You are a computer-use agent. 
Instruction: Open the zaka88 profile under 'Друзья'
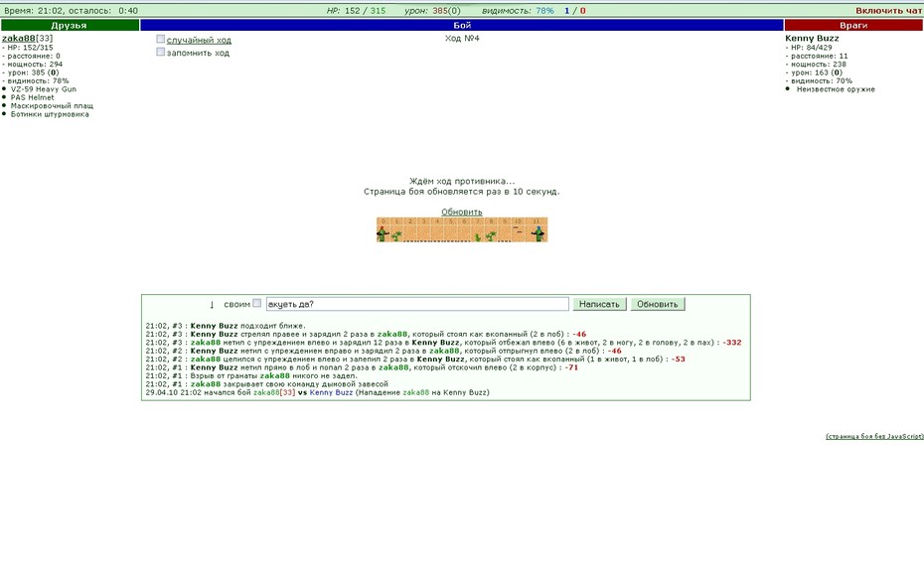click(x=18, y=39)
